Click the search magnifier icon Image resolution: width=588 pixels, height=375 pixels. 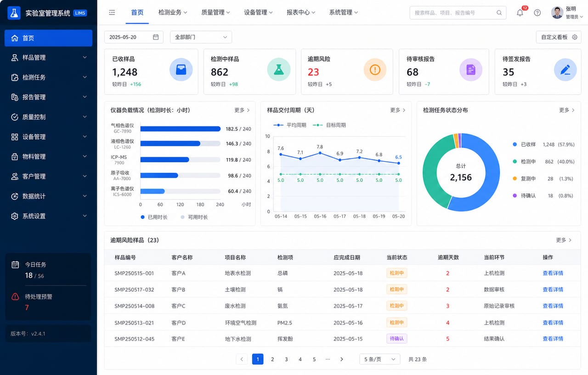[499, 13]
